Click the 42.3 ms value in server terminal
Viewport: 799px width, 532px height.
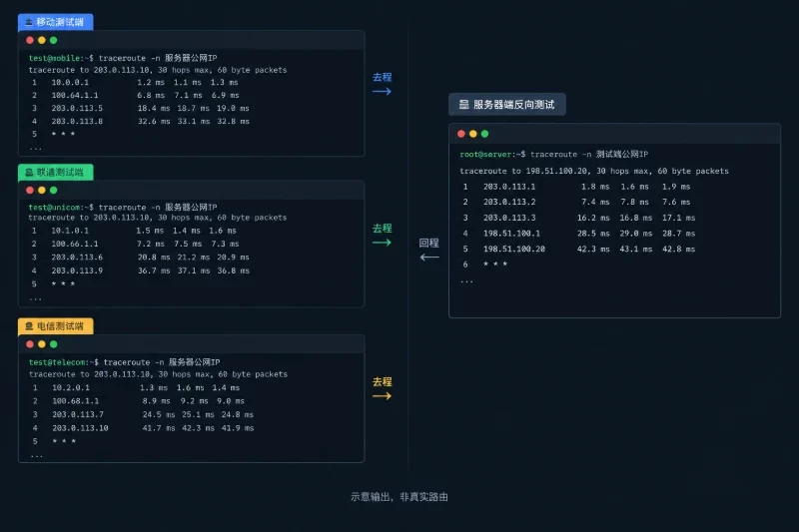[x=593, y=249]
